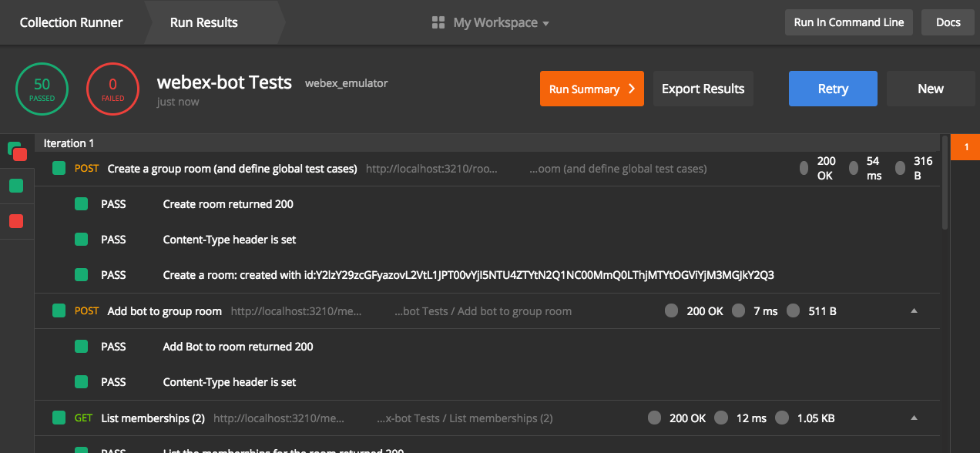This screenshot has height=453, width=980.
Task: Click the Run Summary button
Action: (x=592, y=89)
